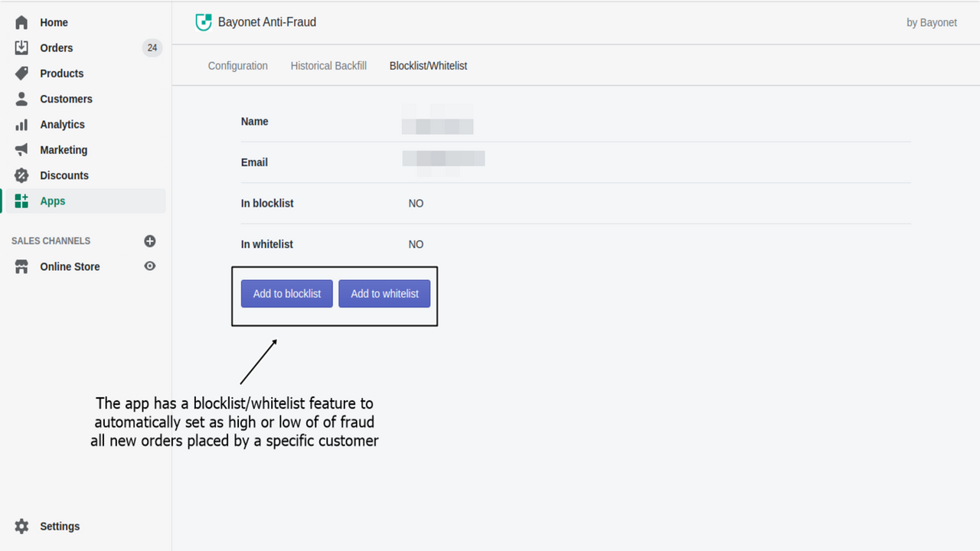
Task: Open Orders from the sidebar icon
Action: tap(21, 47)
